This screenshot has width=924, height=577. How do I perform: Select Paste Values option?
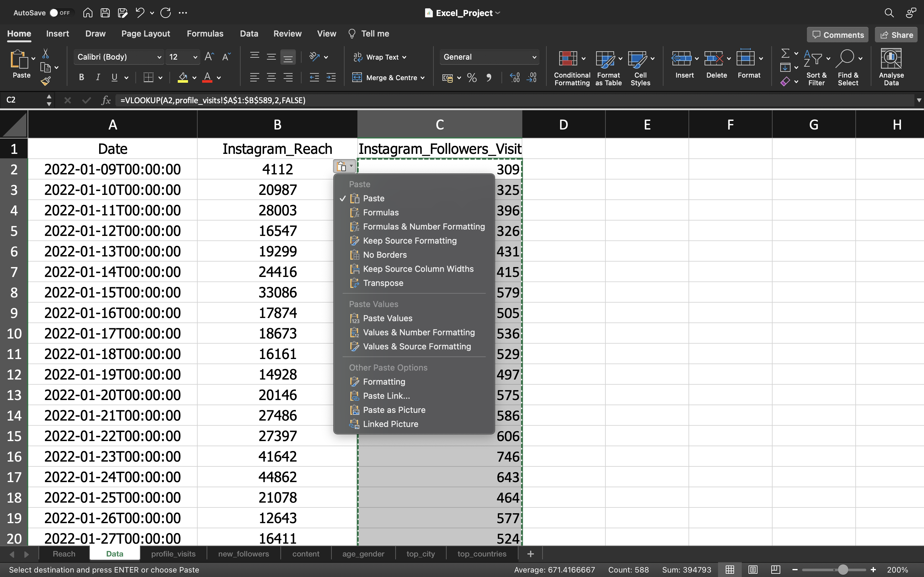click(387, 318)
